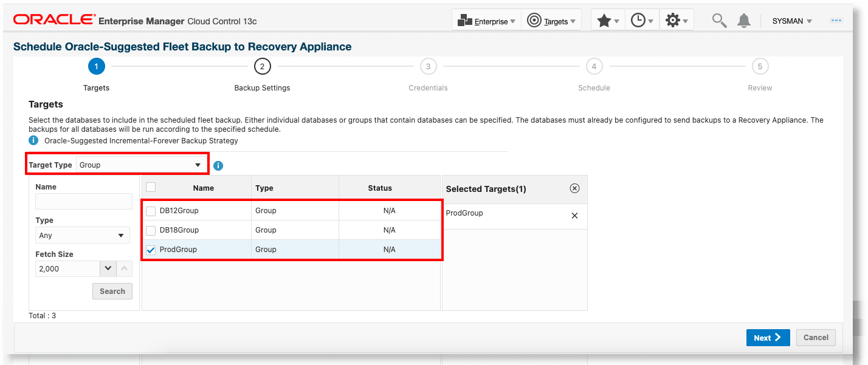Click the Favorites star icon
Screen dimensions: 868x365
[605, 19]
